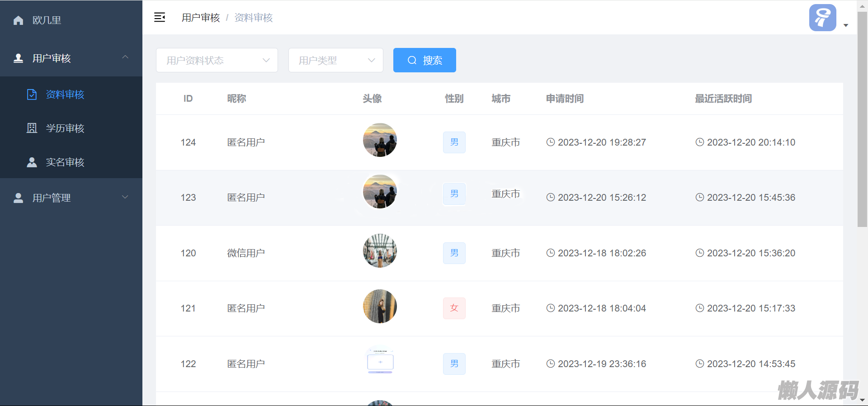Click the 用户管理 user icon
Image resolution: width=868 pixels, height=406 pixels.
coord(18,198)
